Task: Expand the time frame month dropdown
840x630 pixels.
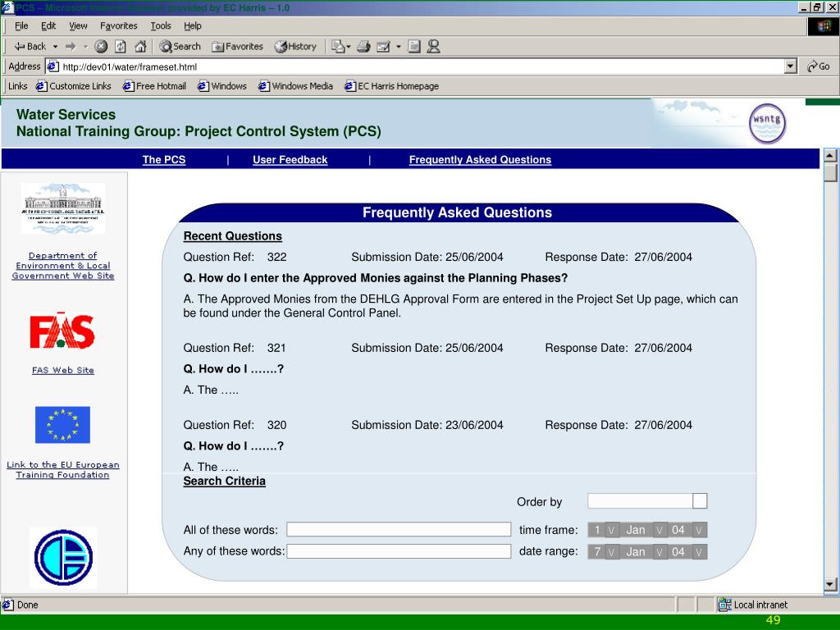Action: click(660, 530)
